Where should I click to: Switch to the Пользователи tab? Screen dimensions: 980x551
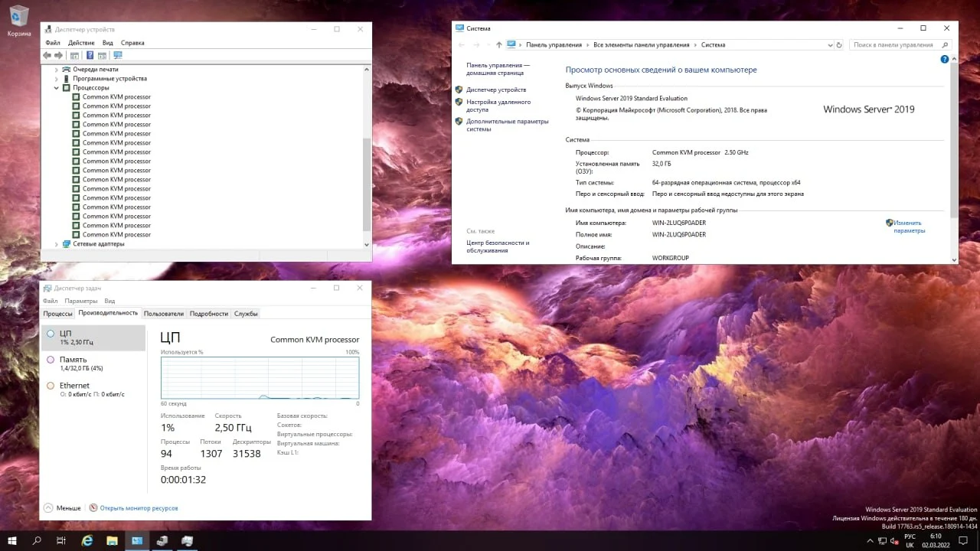pyautogui.click(x=164, y=313)
